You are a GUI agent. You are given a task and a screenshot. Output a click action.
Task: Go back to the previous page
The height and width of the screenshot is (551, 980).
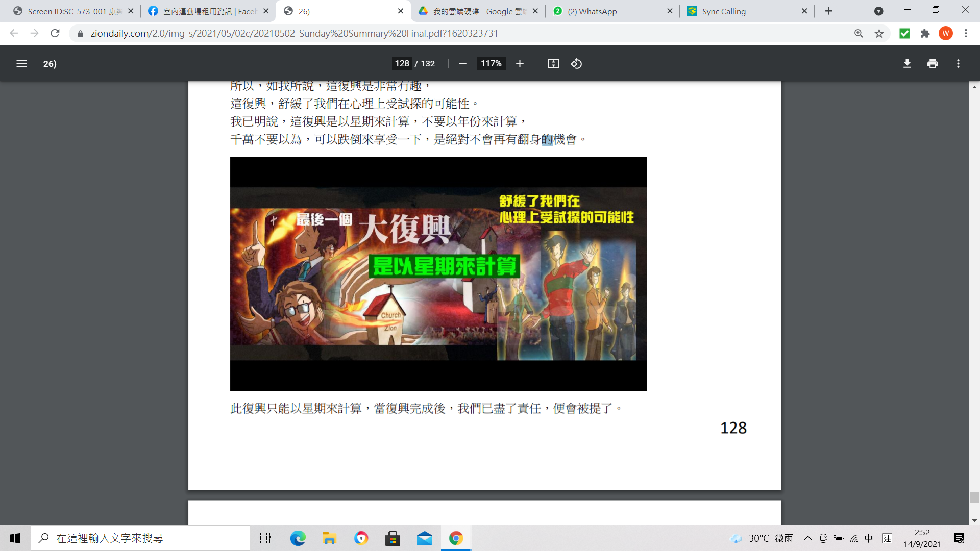click(14, 33)
